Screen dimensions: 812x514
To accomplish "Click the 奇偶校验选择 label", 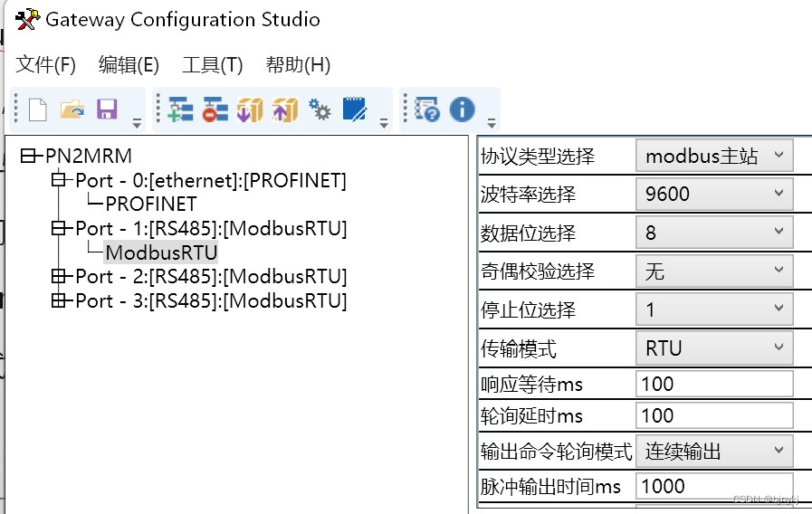I will [x=538, y=271].
